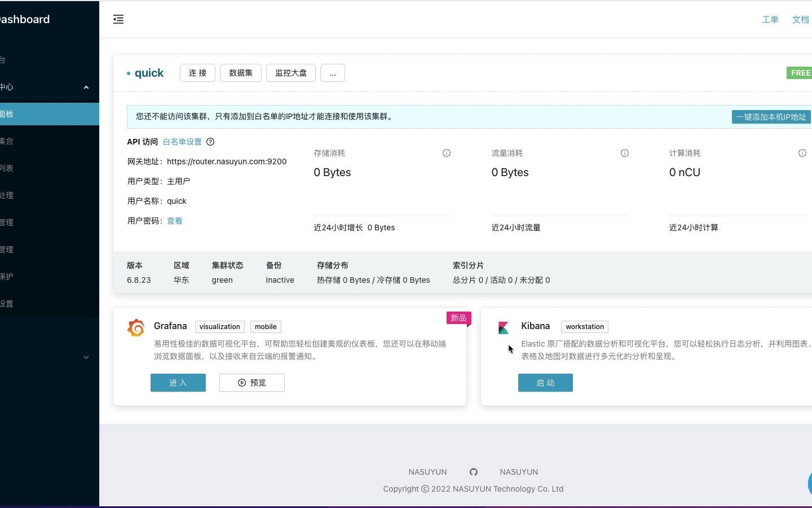Open the 文档 docs link in header
The height and width of the screenshot is (508, 812).
click(801, 20)
